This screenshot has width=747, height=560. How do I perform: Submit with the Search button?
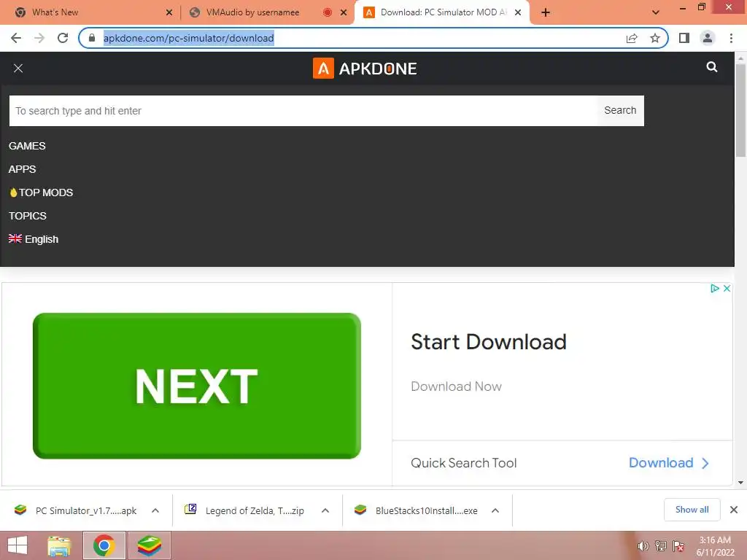click(620, 111)
